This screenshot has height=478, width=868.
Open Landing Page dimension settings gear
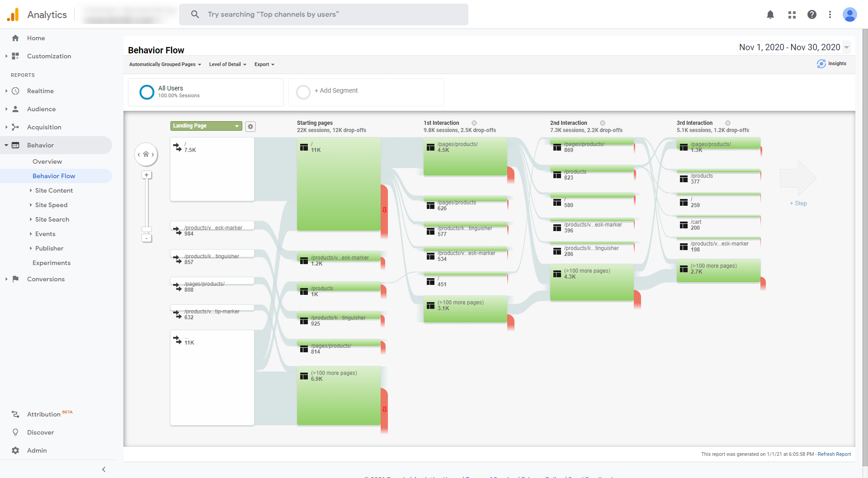[x=250, y=127]
